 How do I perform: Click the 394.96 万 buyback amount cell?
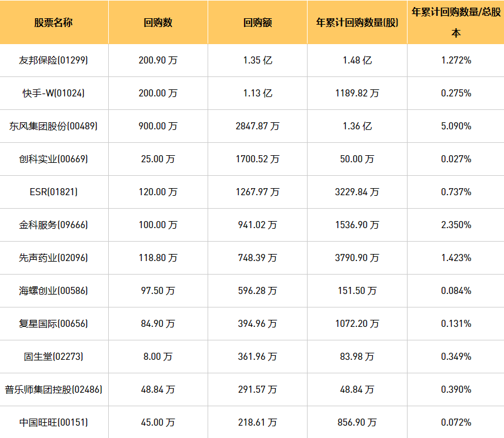258,324
